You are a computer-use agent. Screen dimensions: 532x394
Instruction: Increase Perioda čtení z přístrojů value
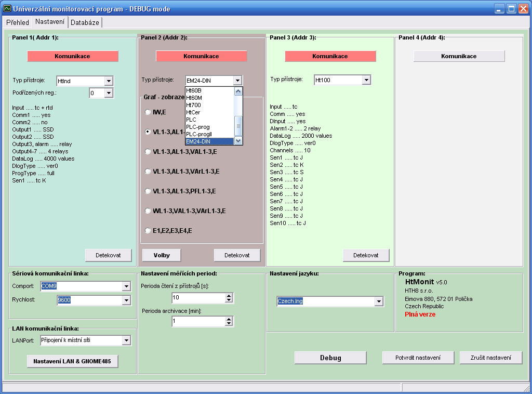tap(229, 296)
